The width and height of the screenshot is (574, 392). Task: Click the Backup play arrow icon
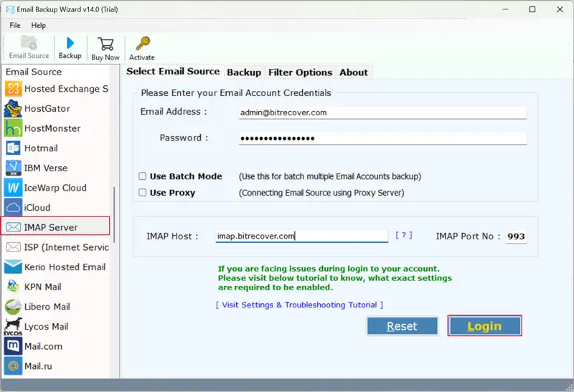[x=70, y=43]
